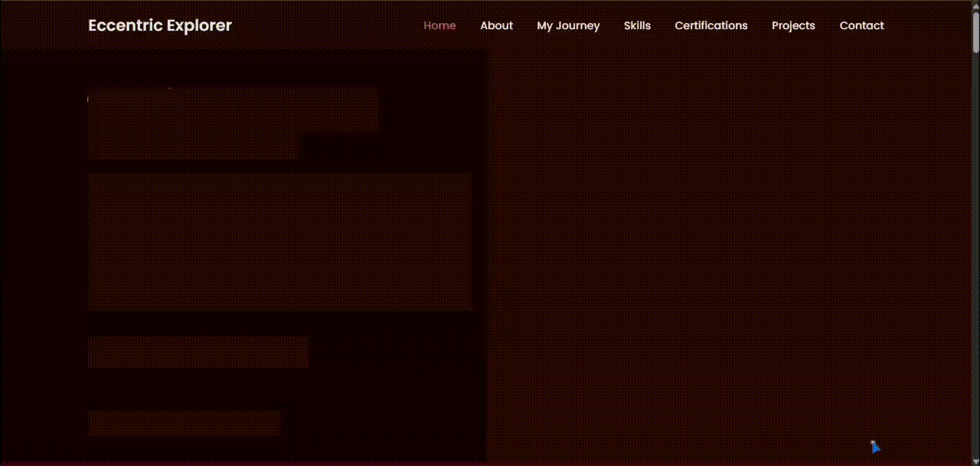Browse the Projects section
The image size is (980, 466).
pyautogui.click(x=793, y=25)
